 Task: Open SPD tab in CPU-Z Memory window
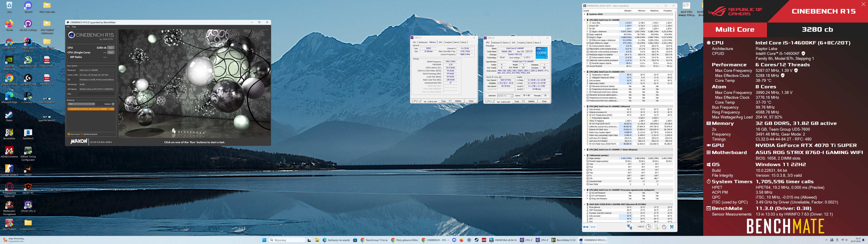click(x=440, y=43)
